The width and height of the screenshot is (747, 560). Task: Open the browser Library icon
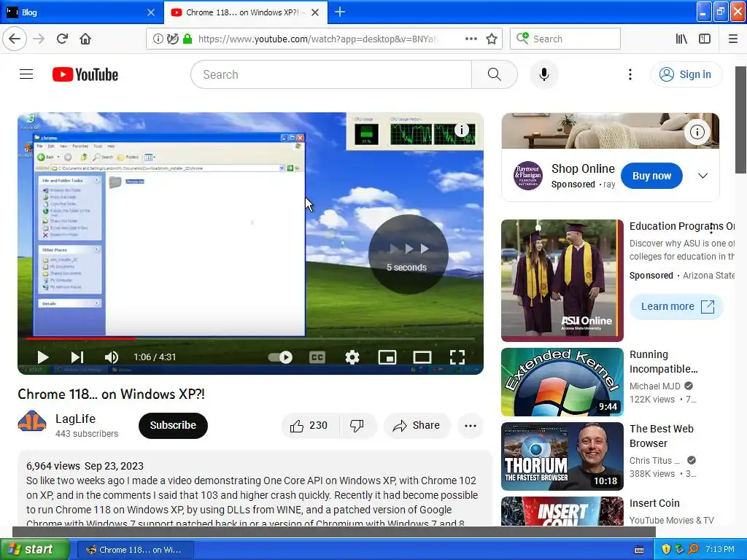(x=681, y=39)
